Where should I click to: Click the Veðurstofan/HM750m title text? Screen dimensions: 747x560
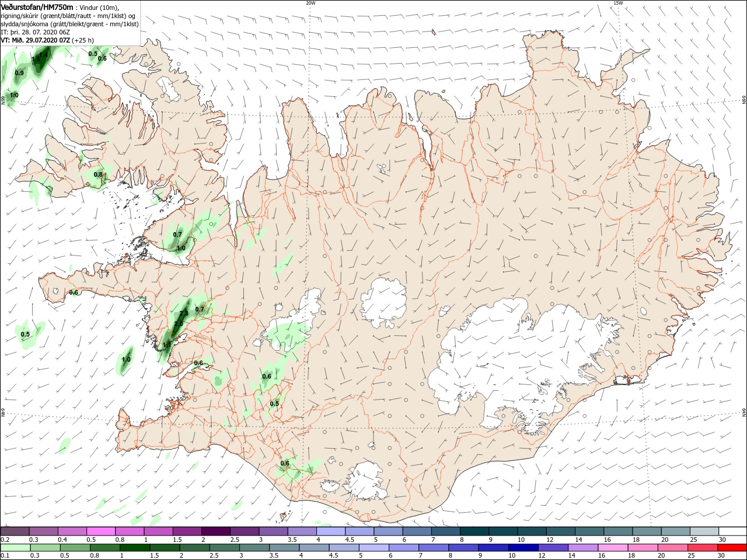click(x=37, y=6)
